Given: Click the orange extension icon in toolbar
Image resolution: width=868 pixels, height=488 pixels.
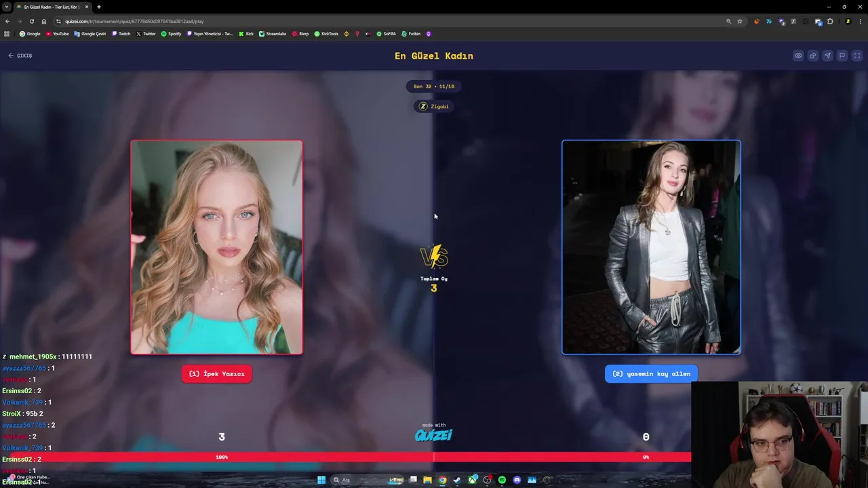Looking at the screenshot, I should click(x=756, y=21).
